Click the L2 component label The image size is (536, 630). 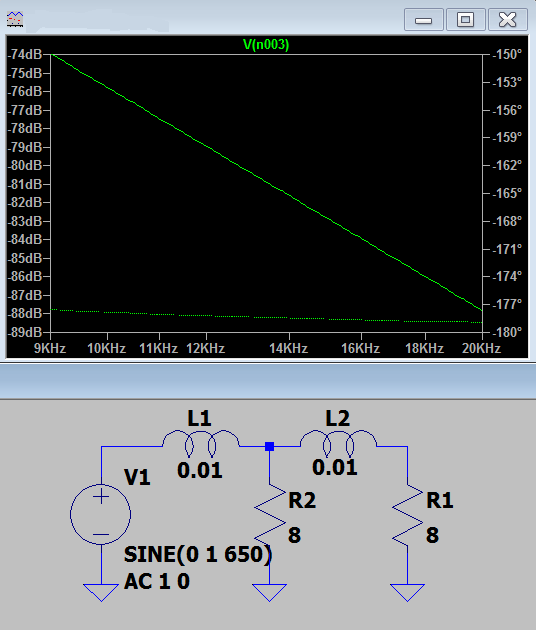click(x=338, y=419)
